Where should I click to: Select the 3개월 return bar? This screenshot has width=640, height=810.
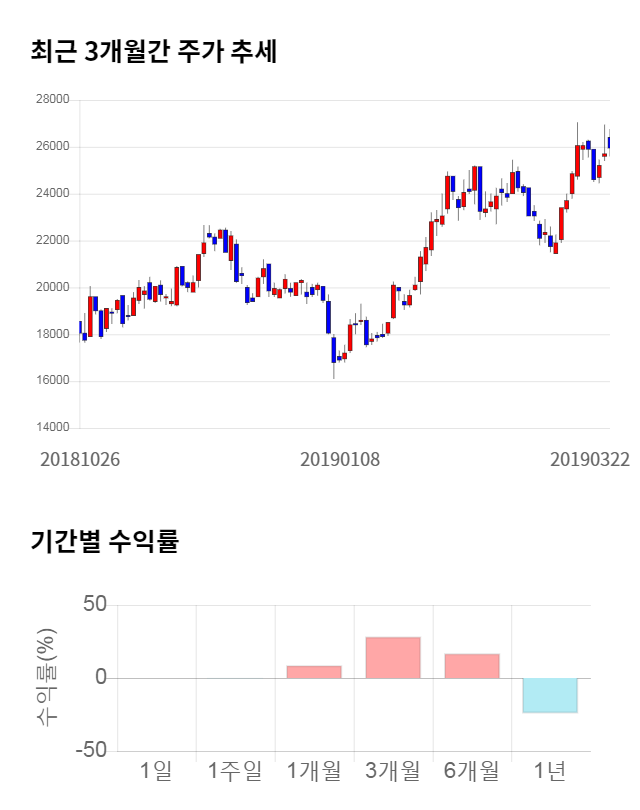(x=393, y=658)
